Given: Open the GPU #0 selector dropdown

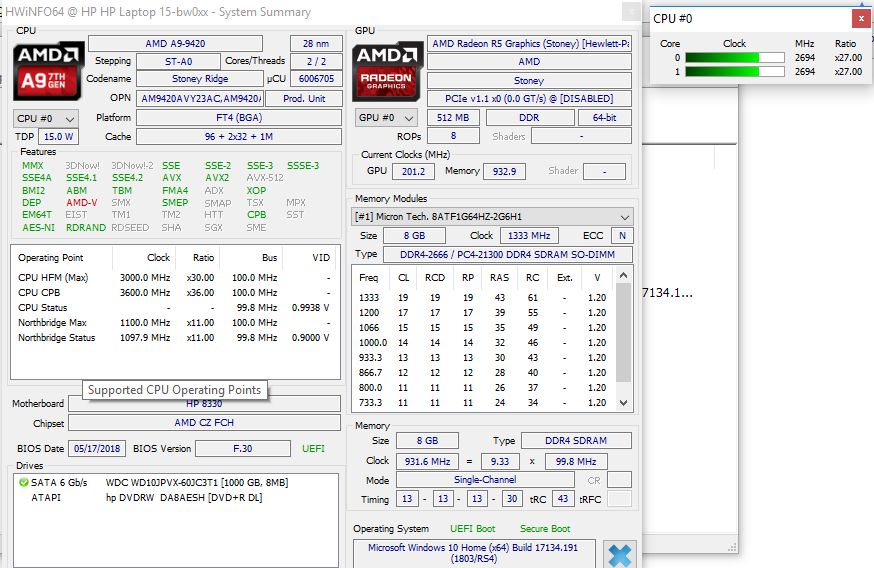Looking at the screenshot, I should coord(386,118).
